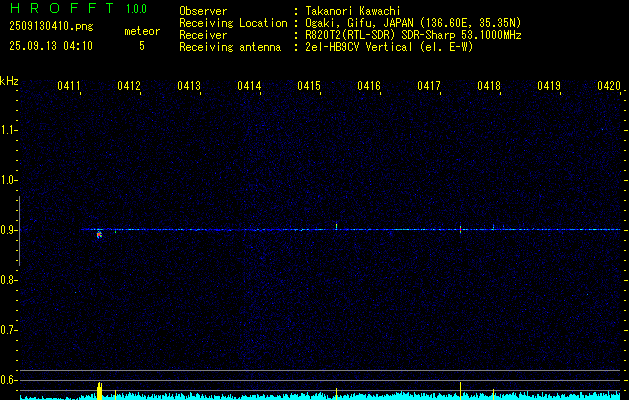Click the thin yellow marker just before 0412

(x=116, y=394)
